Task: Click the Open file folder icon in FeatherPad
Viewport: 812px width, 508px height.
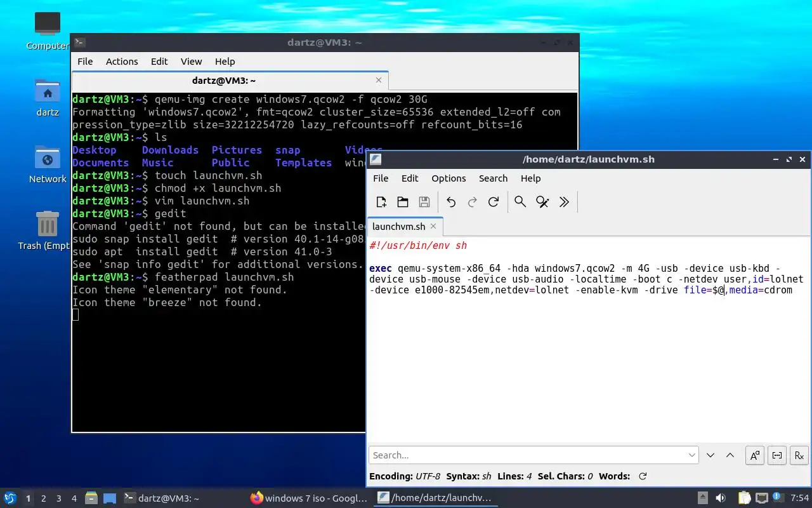Action: coord(403,202)
